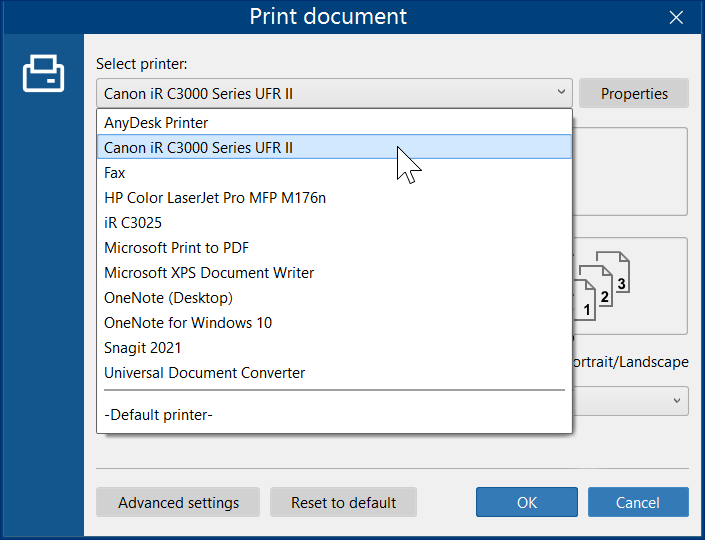This screenshot has width=705, height=540.
Task: Close the Print document window
Action: [676, 18]
